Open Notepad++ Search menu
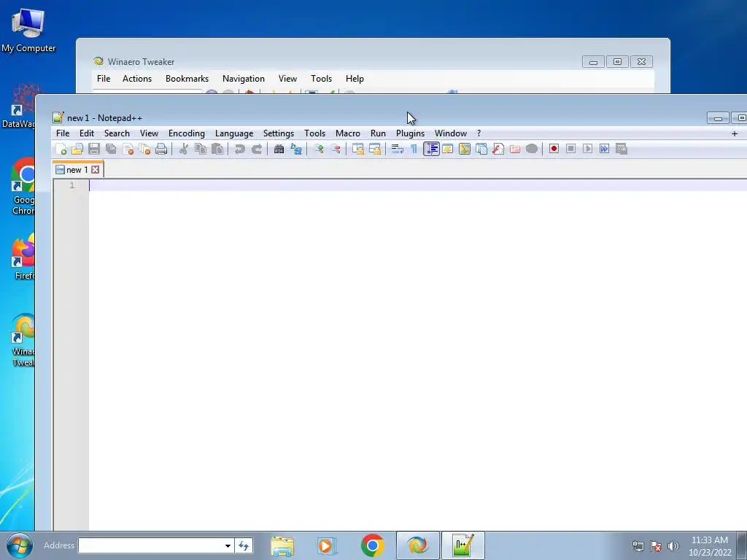The width and height of the screenshot is (747, 560). pyautogui.click(x=117, y=133)
